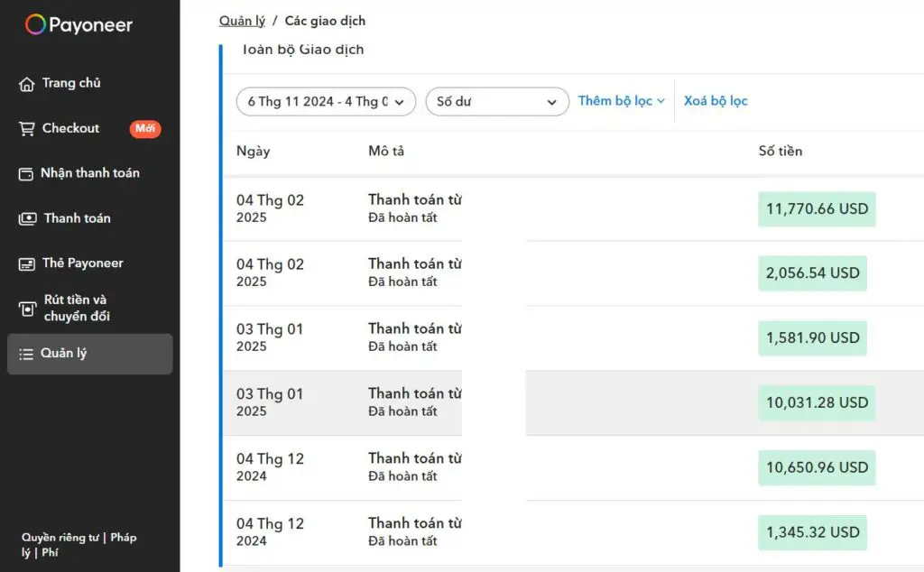Click the Quản lý list icon
Screen dimensions: 924x572
point(26,354)
